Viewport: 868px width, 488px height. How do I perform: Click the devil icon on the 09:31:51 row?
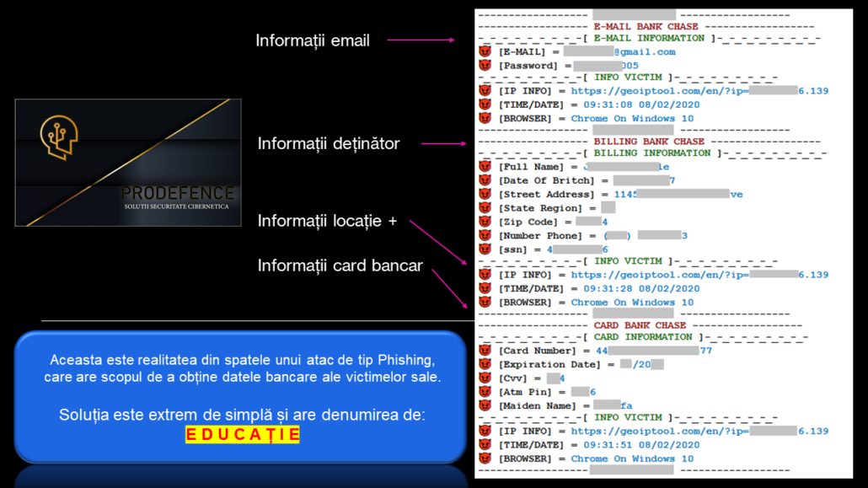click(485, 444)
